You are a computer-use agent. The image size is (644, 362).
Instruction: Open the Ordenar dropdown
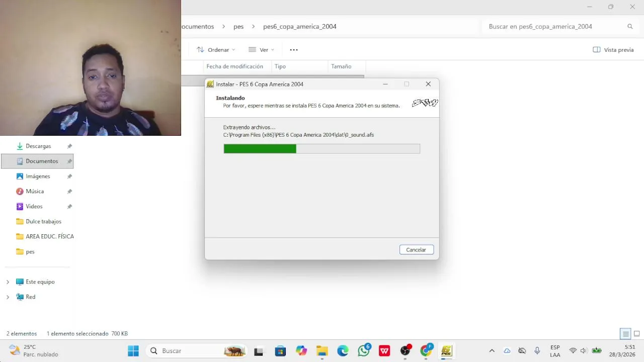216,50
